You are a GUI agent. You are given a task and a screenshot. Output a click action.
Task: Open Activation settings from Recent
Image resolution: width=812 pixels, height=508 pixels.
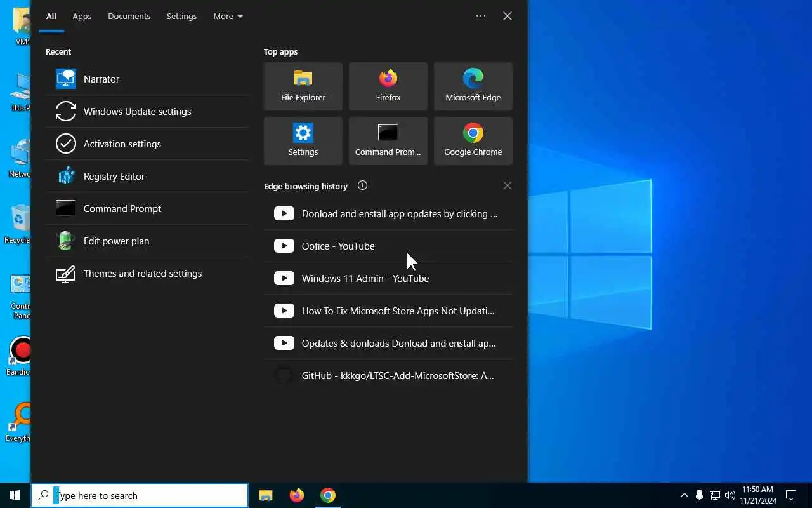(147, 144)
